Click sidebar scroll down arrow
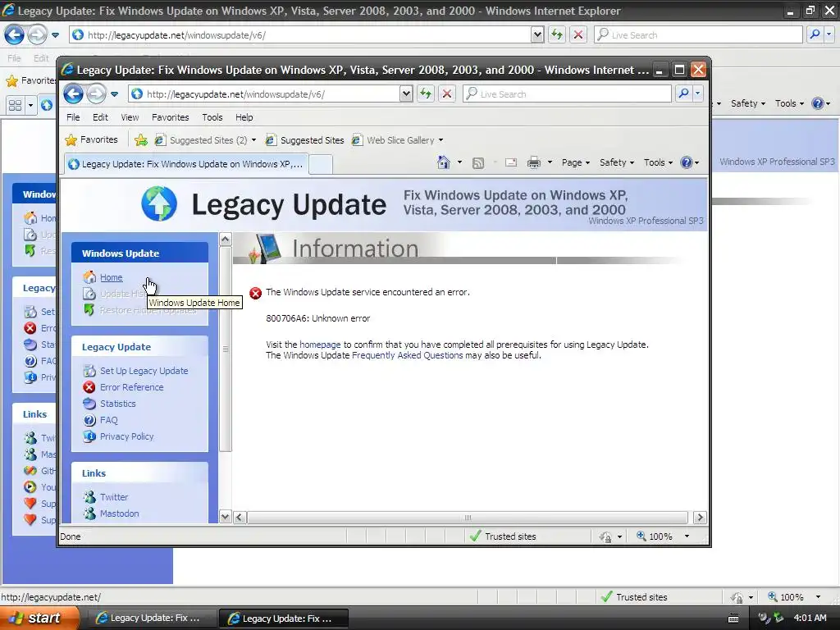840x630 pixels. pyautogui.click(x=226, y=517)
